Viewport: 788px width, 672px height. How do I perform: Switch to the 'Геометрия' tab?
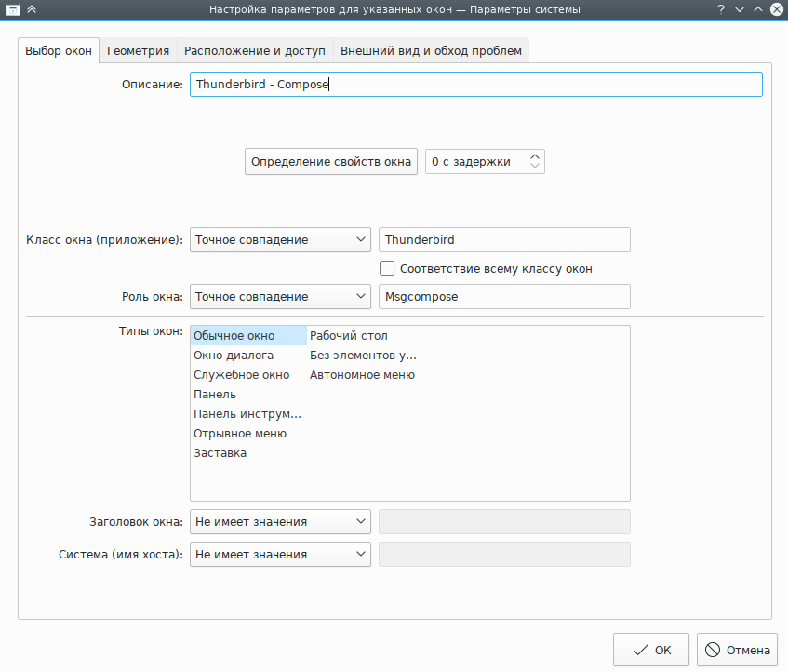[138, 50]
